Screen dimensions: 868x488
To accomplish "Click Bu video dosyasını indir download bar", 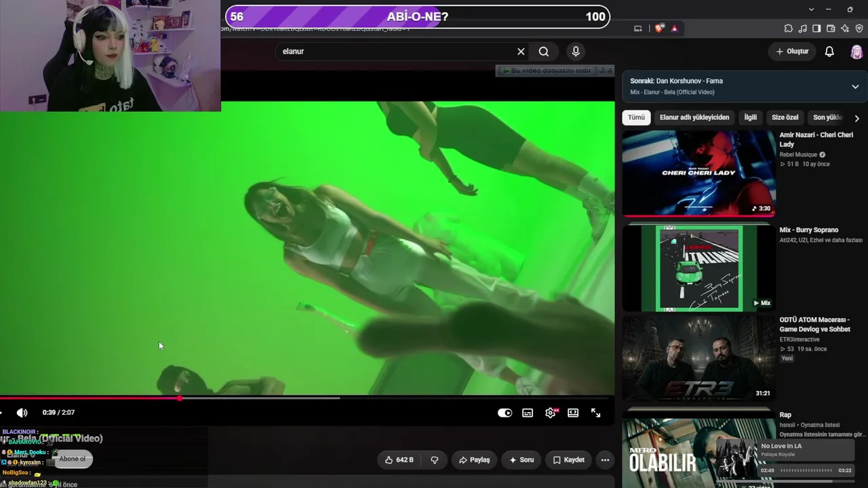I will tap(546, 70).
